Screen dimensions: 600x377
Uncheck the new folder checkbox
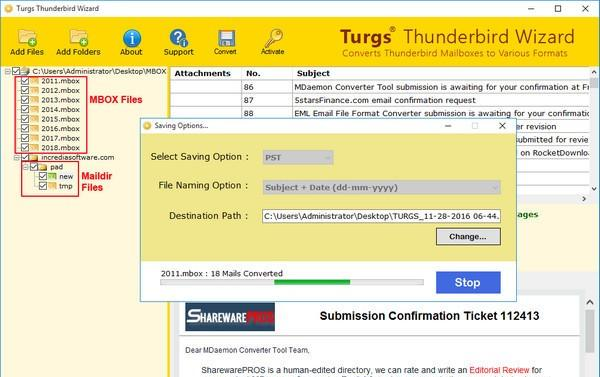pyautogui.click(x=43, y=176)
